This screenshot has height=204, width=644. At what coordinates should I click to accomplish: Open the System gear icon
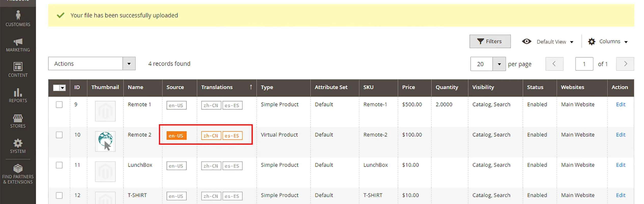coord(18,143)
